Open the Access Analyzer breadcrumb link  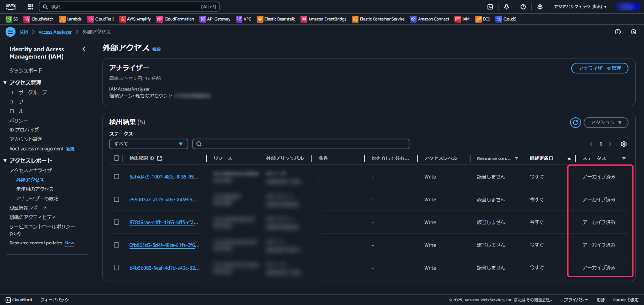pyautogui.click(x=55, y=32)
